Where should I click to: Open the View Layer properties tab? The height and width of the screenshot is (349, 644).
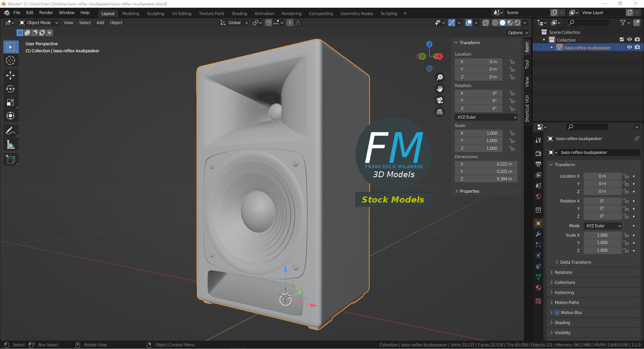pos(538,175)
